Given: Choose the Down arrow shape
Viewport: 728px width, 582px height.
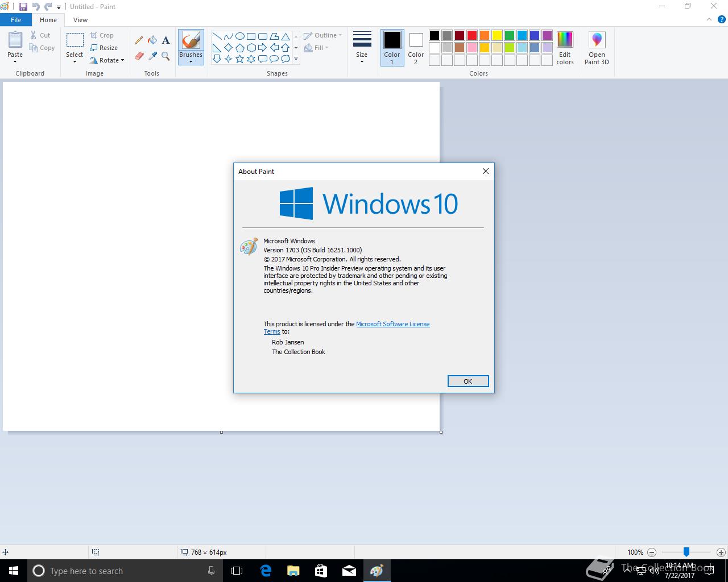Looking at the screenshot, I should tap(217, 59).
